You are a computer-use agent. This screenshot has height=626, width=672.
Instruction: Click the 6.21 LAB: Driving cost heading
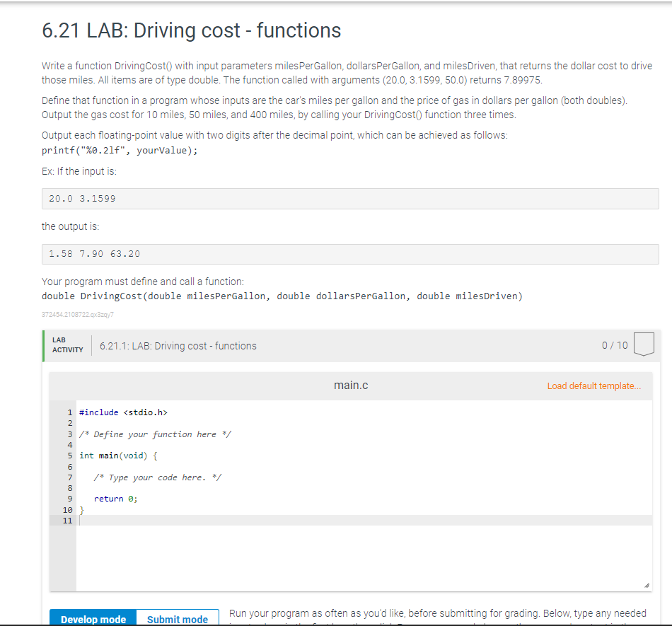coord(191,30)
